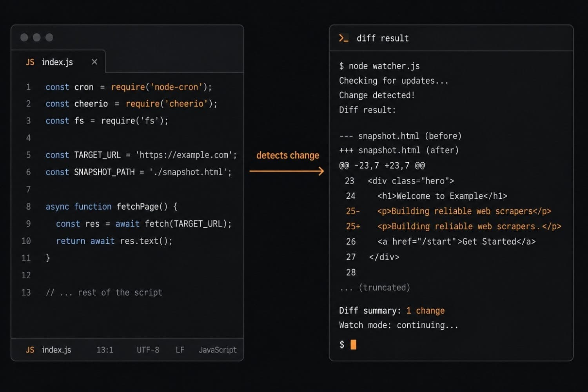This screenshot has height=392, width=588.
Task: Click the orange '1 change' diff summary
Action: click(425, 311)
